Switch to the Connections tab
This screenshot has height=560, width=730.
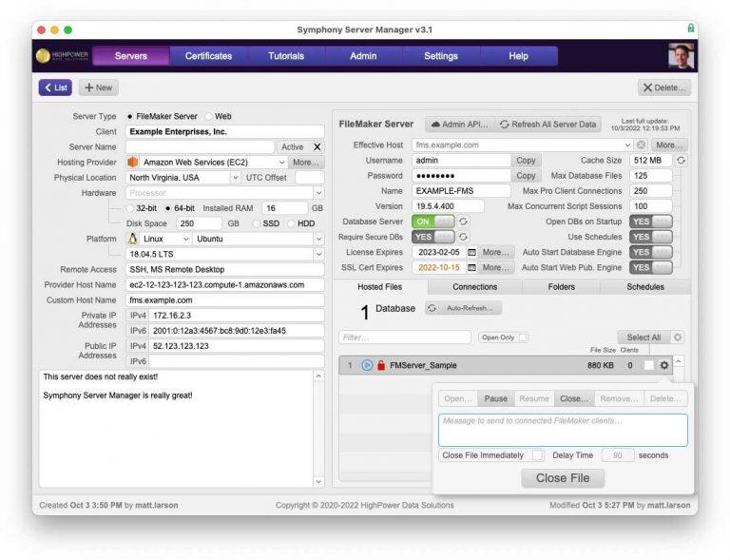coord(475,287)
